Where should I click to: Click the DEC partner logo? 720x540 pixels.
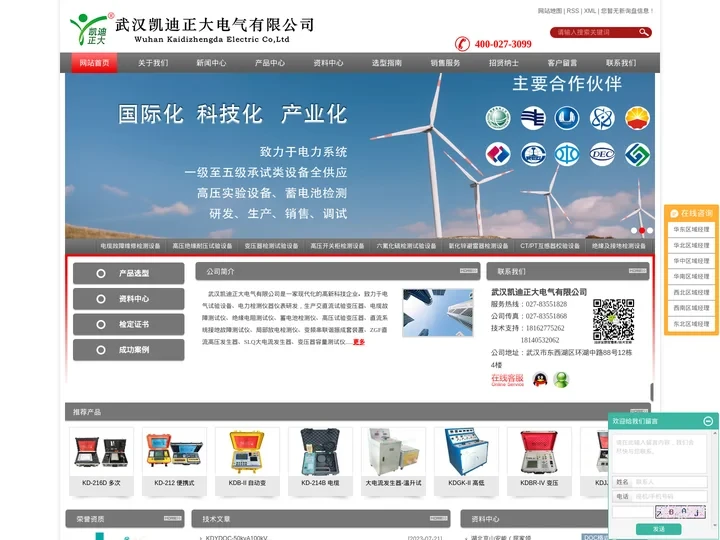click(602, 154)
